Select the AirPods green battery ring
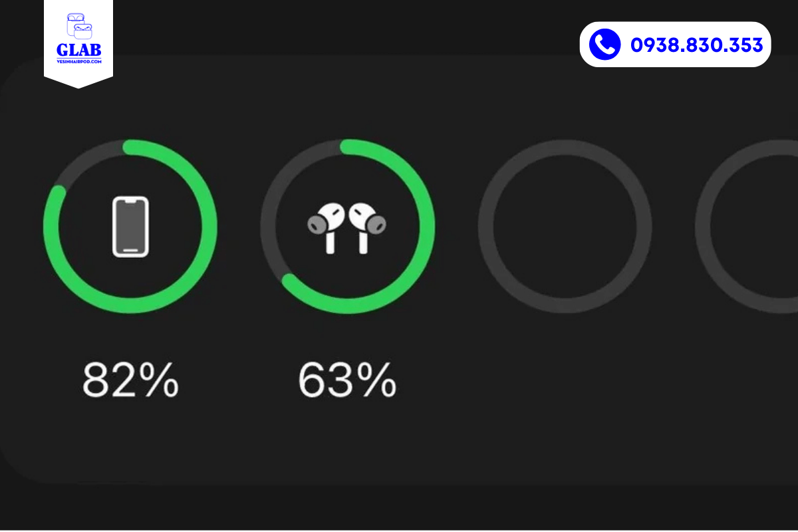798x532 pixels. [347, 226]
